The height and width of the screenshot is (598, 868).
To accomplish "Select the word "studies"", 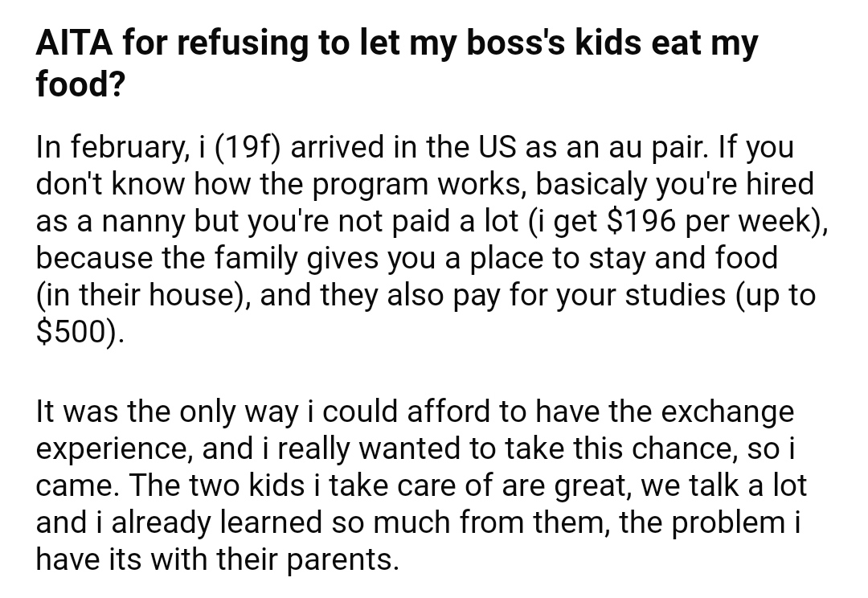I will 675,294.
